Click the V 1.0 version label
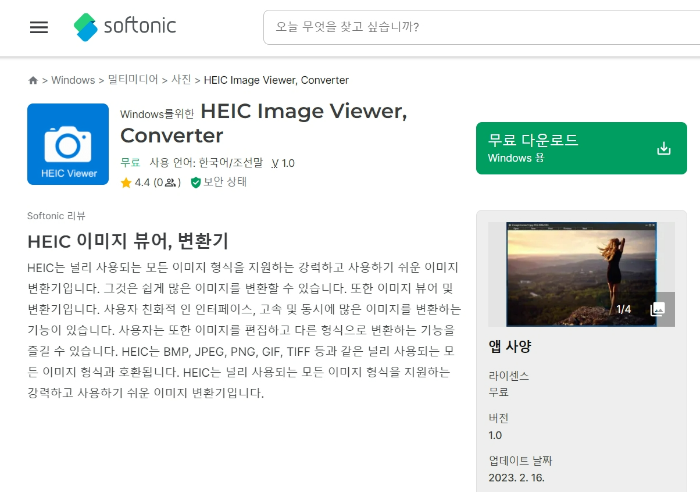This screenshot has height=492, width=700. 283,163
